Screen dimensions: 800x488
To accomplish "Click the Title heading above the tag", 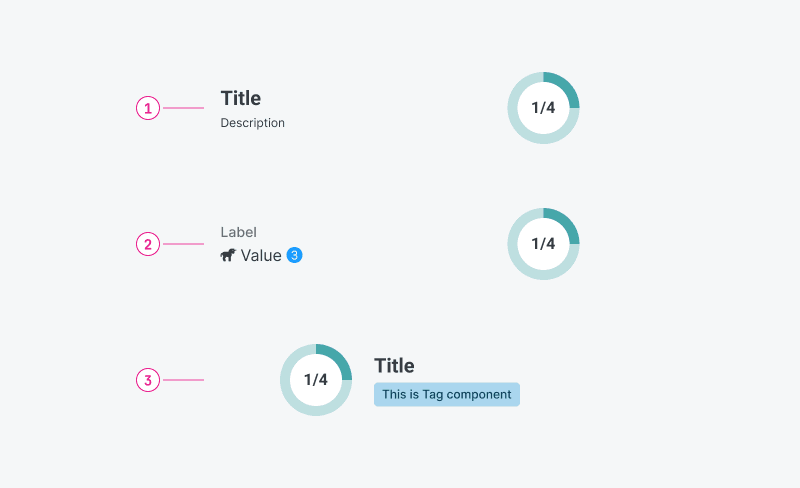I will (394, 366).
